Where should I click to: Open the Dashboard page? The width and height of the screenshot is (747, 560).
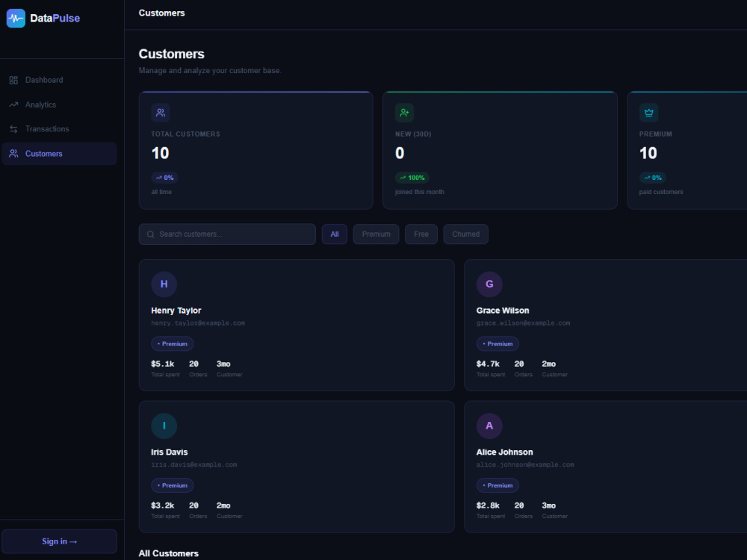click(59, 80)
